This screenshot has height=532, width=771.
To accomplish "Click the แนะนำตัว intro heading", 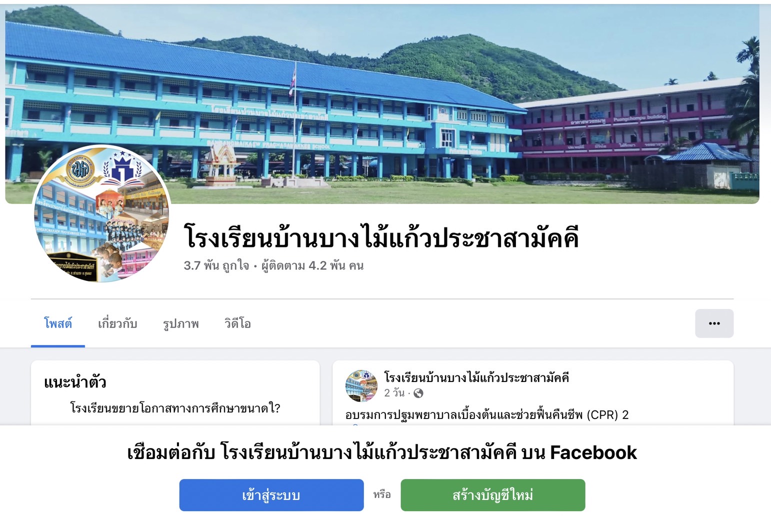I will tap(75, 382).
